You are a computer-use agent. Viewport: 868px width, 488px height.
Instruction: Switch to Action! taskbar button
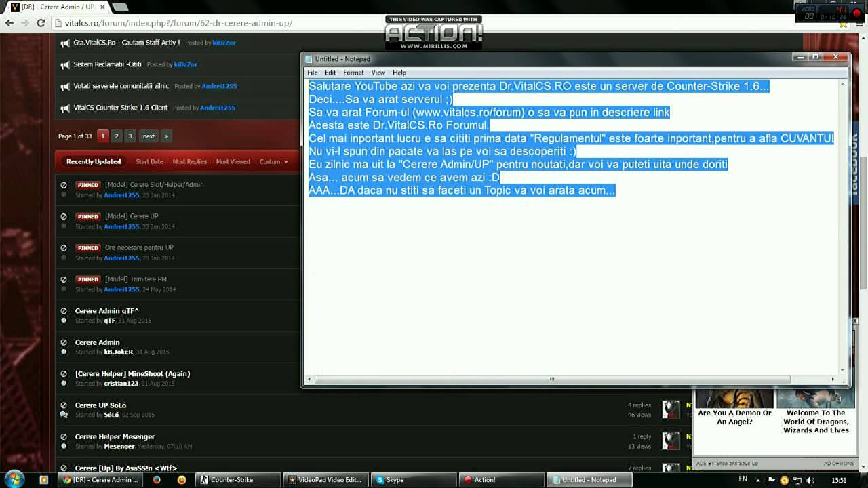pyautogui.click(x=500, y=480)
